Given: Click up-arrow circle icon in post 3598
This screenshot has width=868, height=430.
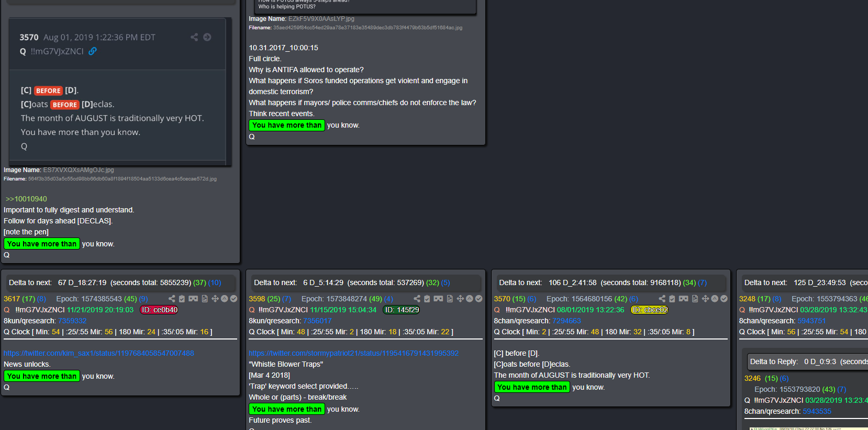Looking at the screenshot, I should pos(470,299).
